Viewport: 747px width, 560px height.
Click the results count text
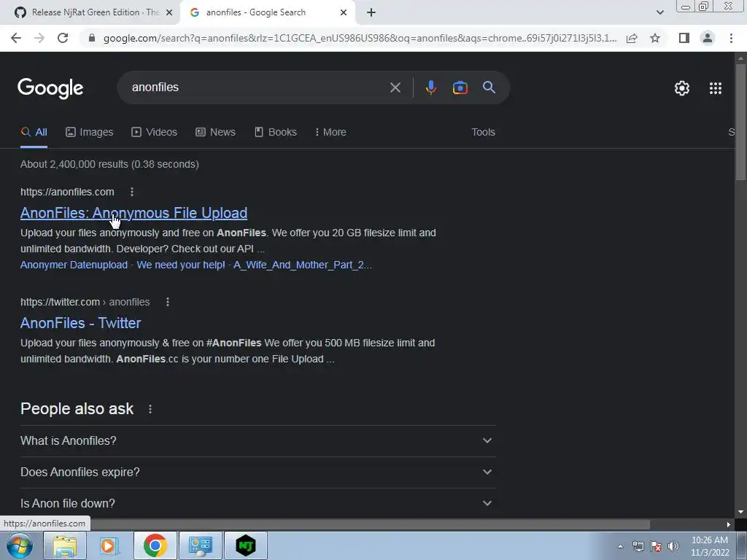pos(109,164)
